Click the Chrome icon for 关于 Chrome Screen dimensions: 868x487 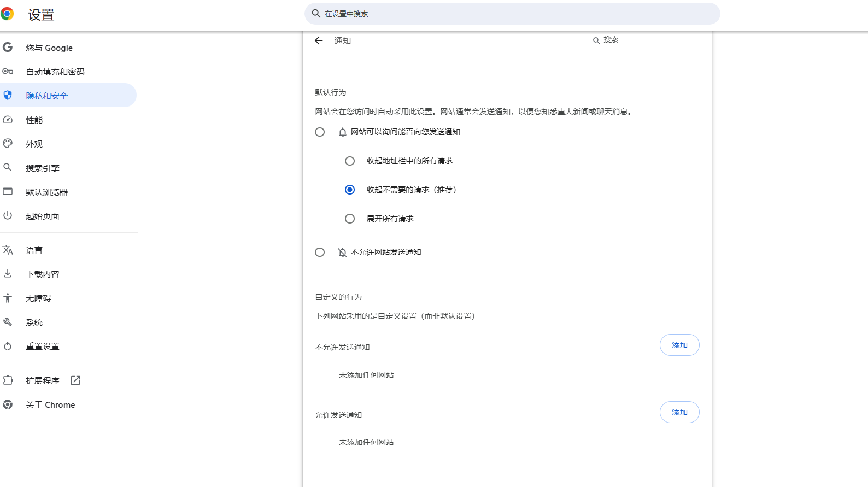pos(8,404)
